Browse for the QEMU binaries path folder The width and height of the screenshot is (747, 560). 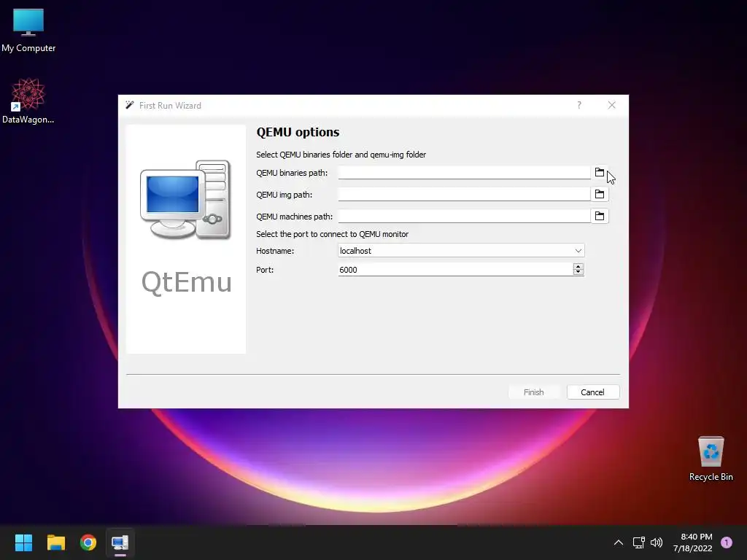[x=600, y=172]
